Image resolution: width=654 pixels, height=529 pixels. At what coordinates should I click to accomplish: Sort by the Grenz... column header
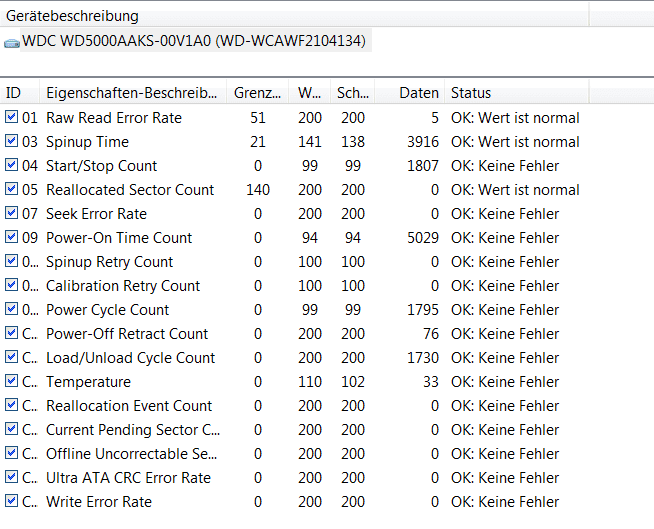click(x=257, y=93)
